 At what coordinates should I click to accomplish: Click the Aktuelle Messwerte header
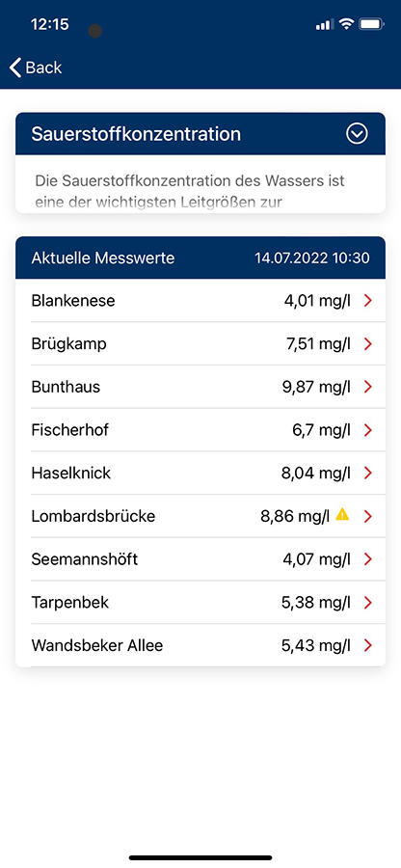pyautogui.click(x=103, y=258)
